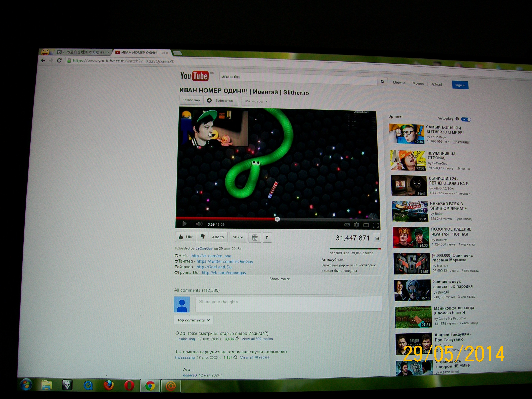Open the Browse menu item
The image size is (532, 399).
(399, 83)
